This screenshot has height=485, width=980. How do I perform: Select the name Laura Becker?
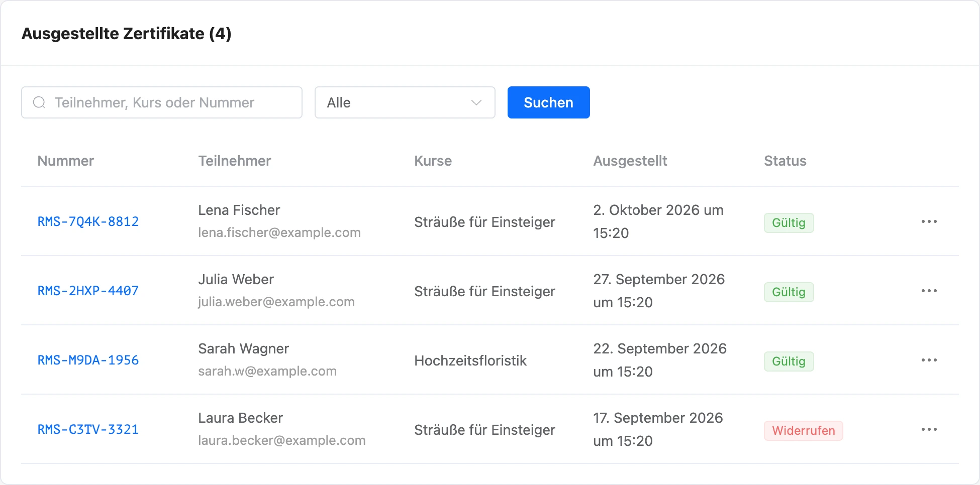coord(241,418)
